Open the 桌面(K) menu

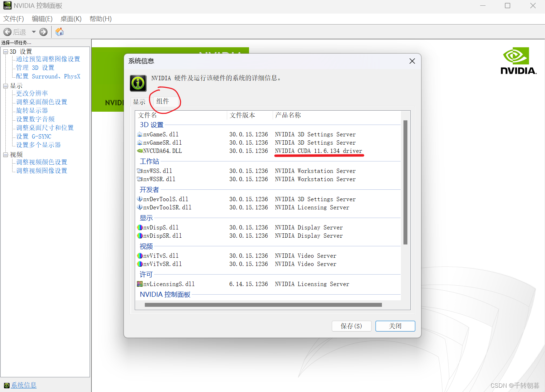pos(71,19)
